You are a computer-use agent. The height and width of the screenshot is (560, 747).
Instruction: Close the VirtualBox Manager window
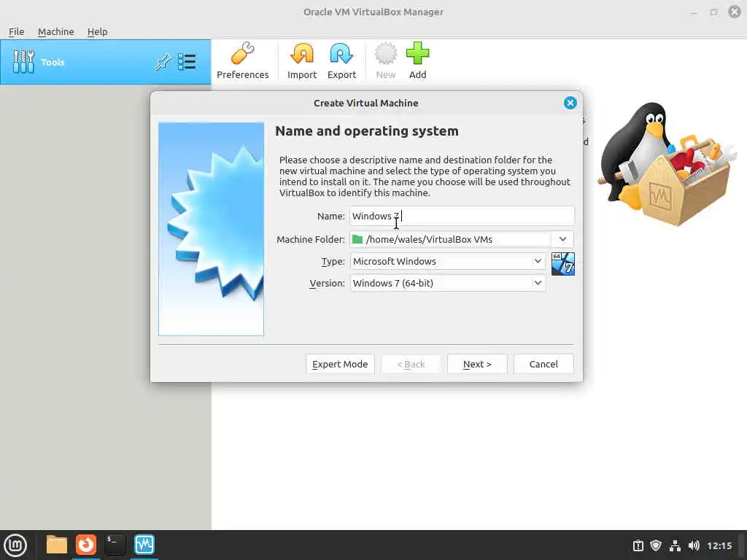click(735, 12)
